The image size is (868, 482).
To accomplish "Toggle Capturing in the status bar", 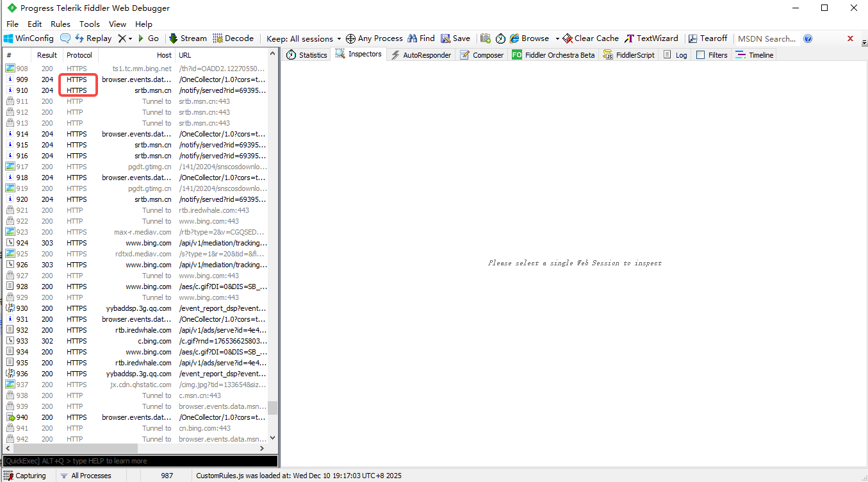I will pyautogui.click(x=25, y=476).
